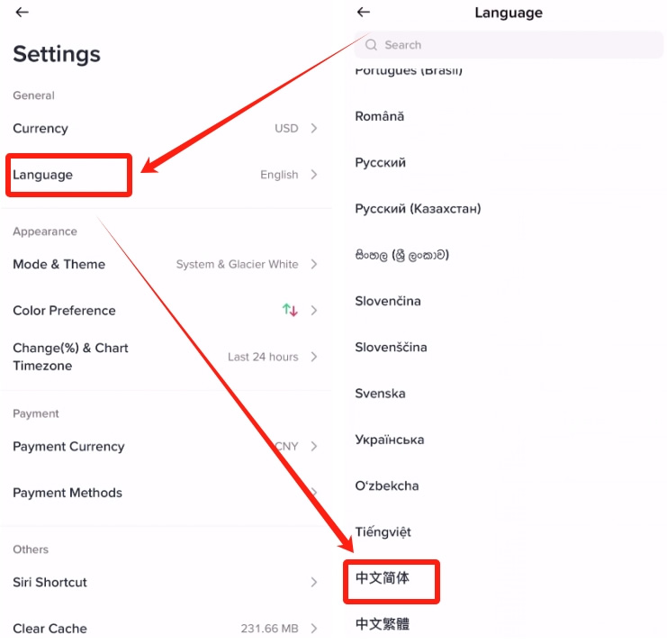
Task: Expand Language setting chevron beside English
Action: coord(314,175)
